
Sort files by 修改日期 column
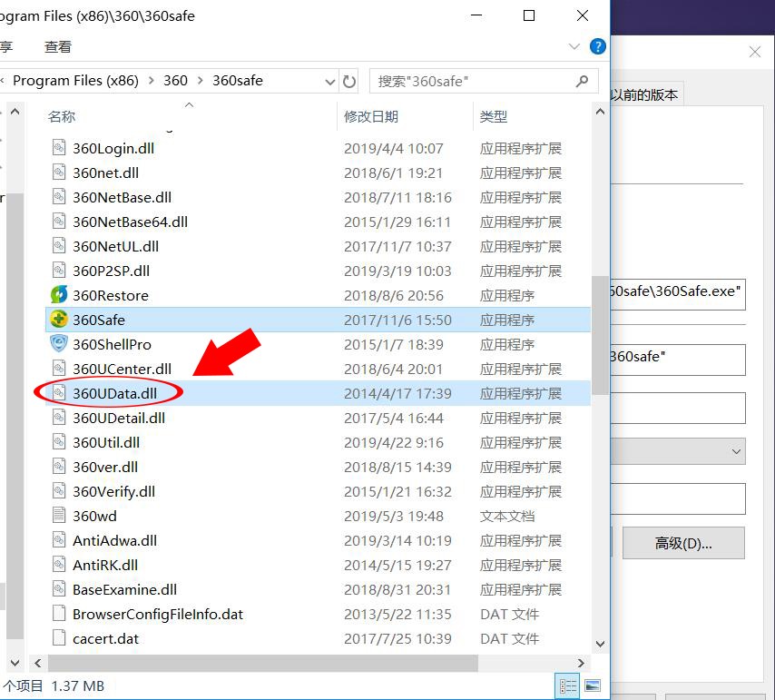click(x=371, y=116)
